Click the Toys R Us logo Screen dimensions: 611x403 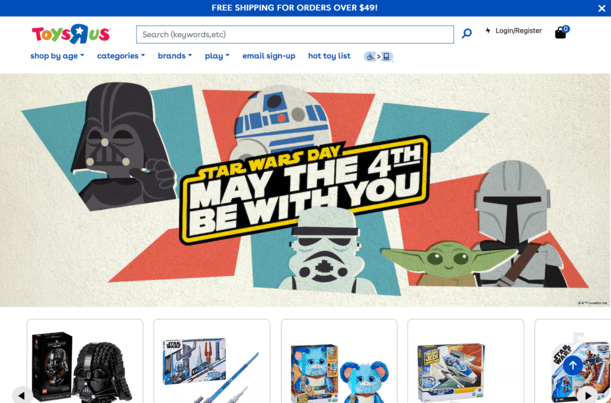tap(71, 34)
